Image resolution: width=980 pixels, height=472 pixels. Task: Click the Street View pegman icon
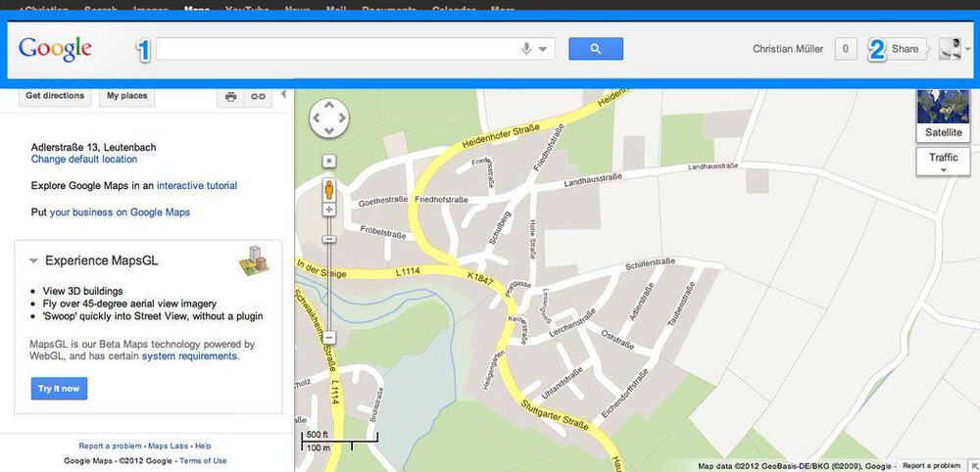tap(328, 189)
